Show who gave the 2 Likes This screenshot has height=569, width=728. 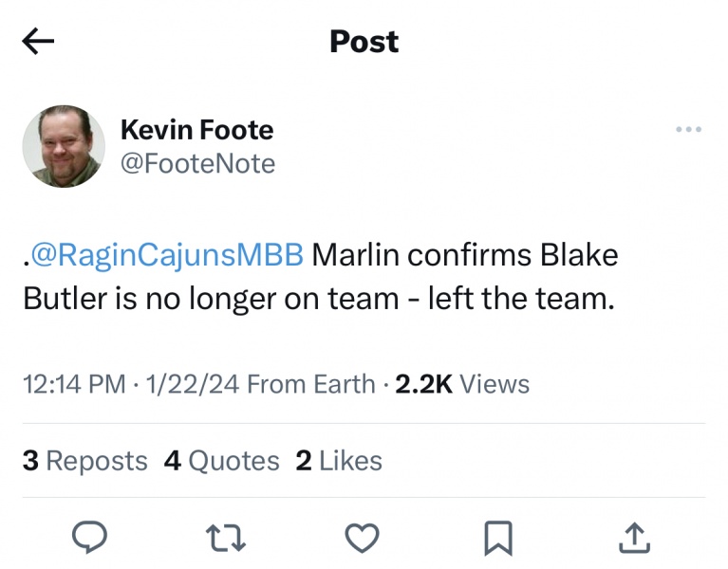(x=339, y=461)
